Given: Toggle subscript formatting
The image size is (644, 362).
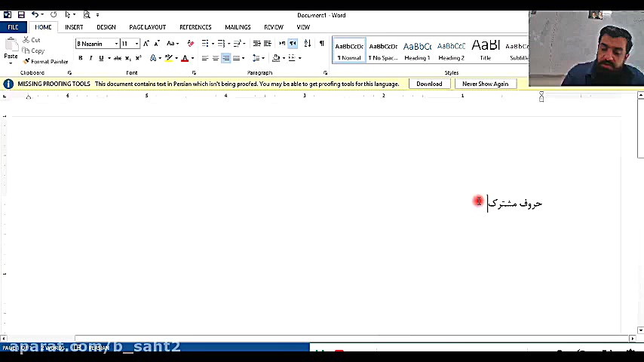Looking at the screenshot, I should point(128,58).
